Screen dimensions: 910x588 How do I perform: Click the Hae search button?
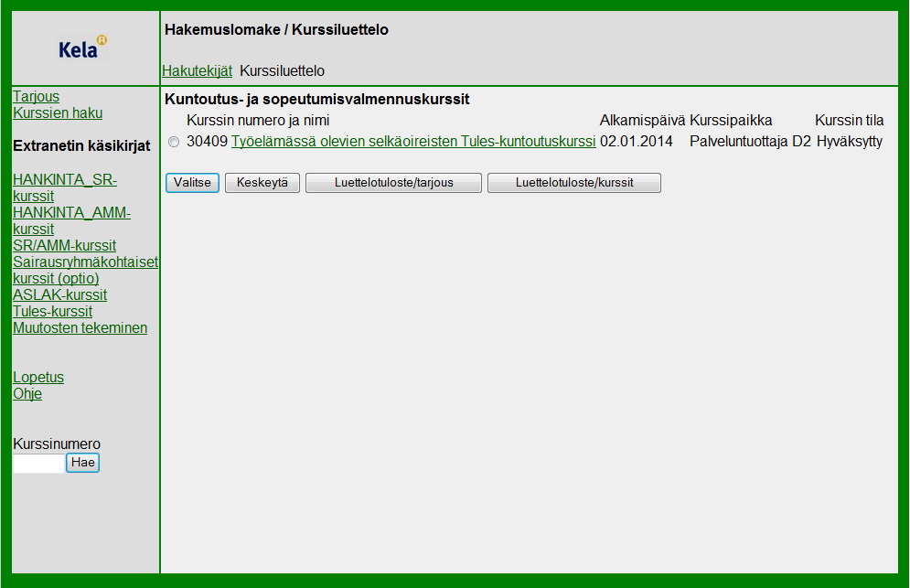83,463
